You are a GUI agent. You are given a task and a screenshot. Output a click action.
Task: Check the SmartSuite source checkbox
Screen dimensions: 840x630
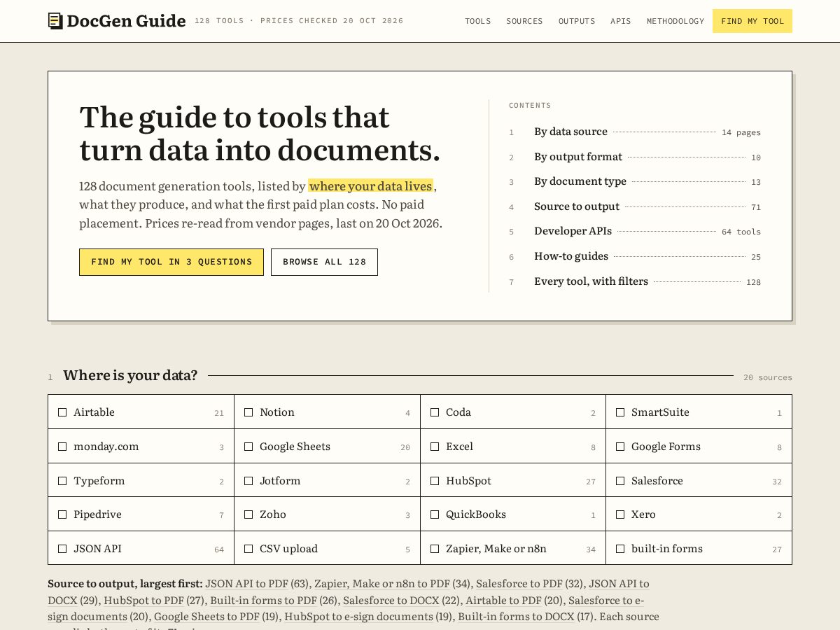(x=620, y=412)
